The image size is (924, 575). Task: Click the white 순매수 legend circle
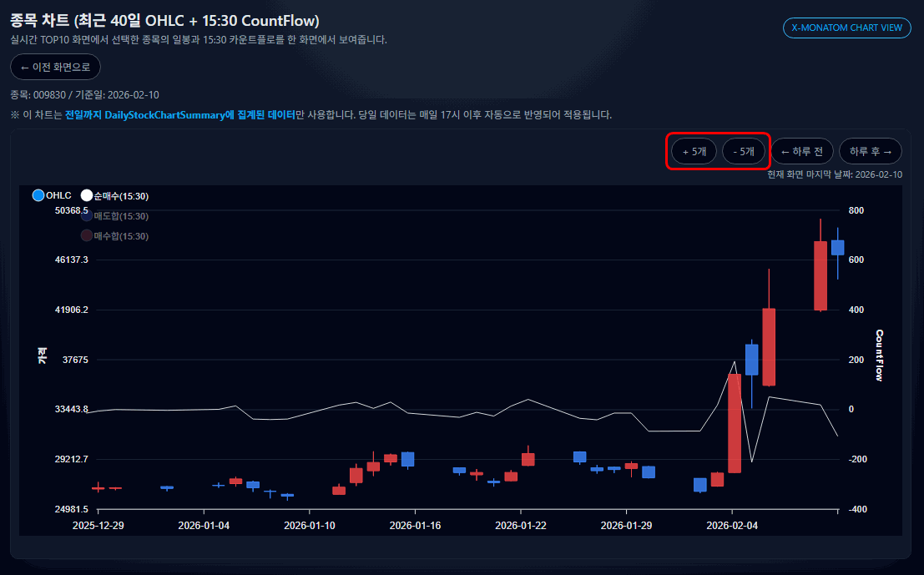tap(87, 196)
